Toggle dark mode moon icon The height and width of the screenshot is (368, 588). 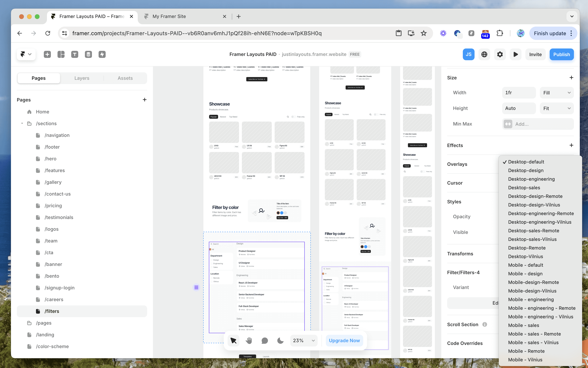click(280, 340)
